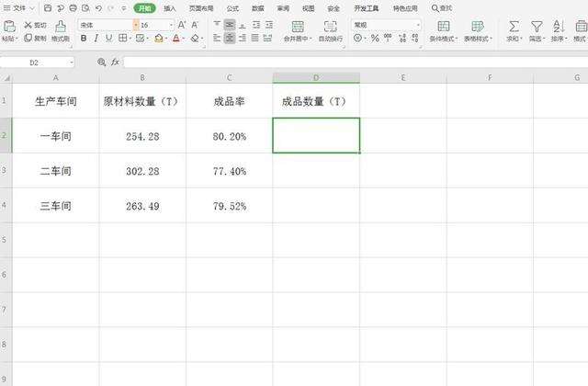Click the formula bar input field

[x=356, y=62]
